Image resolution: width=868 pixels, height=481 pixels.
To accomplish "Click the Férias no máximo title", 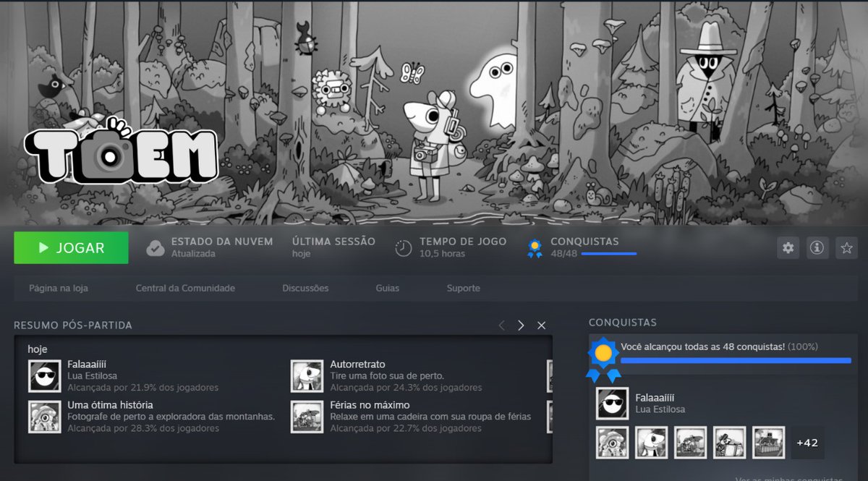I will 370,405.
